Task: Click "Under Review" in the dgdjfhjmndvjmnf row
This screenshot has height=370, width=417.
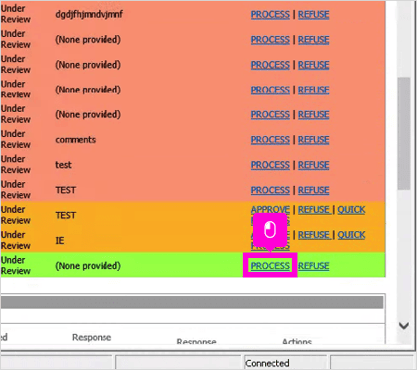Action: point(16,14)
